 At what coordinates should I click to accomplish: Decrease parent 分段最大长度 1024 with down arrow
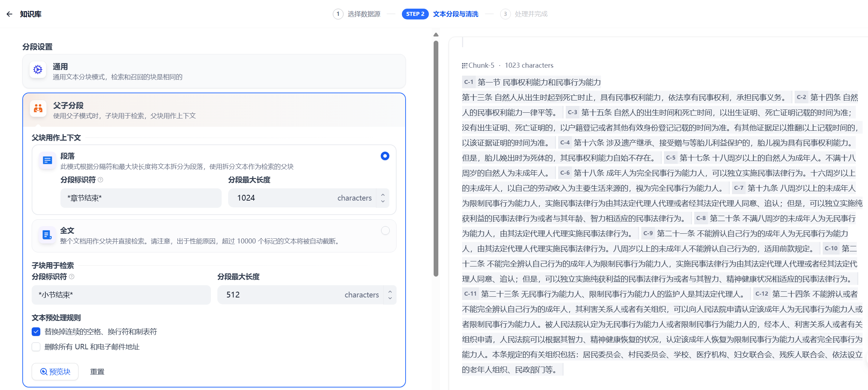tap(383, 202)
